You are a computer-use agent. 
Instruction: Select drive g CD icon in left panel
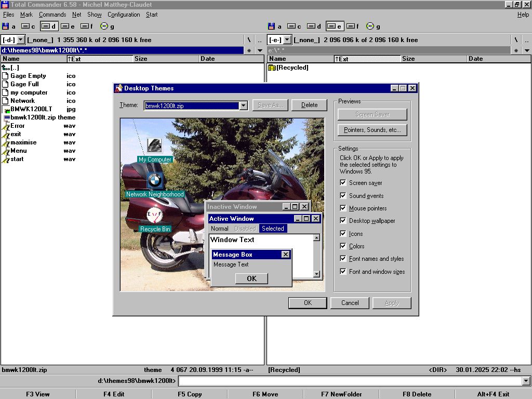click(x=104, y=26)
